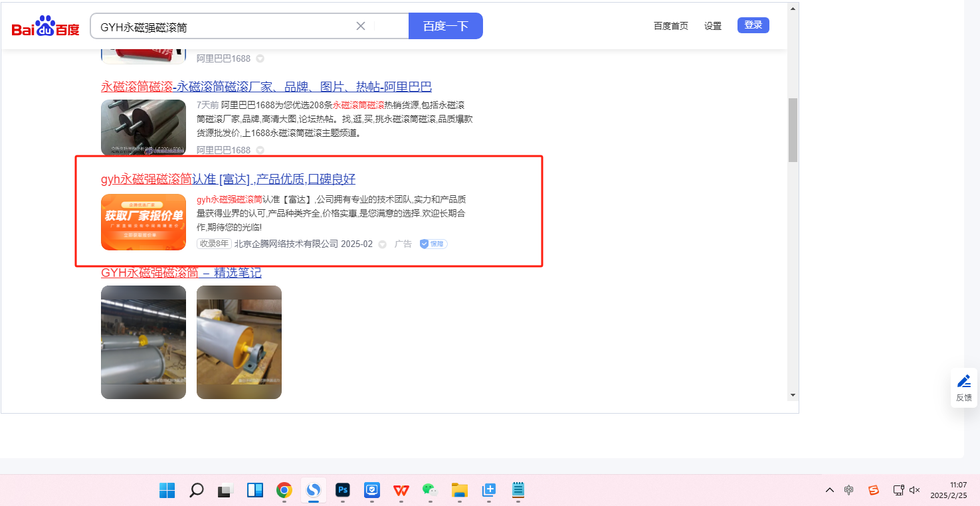Viewport: 980px width, 506px height.
Task: Select the Sogou browser taskbar icon
Action: [x=314, y=490]
